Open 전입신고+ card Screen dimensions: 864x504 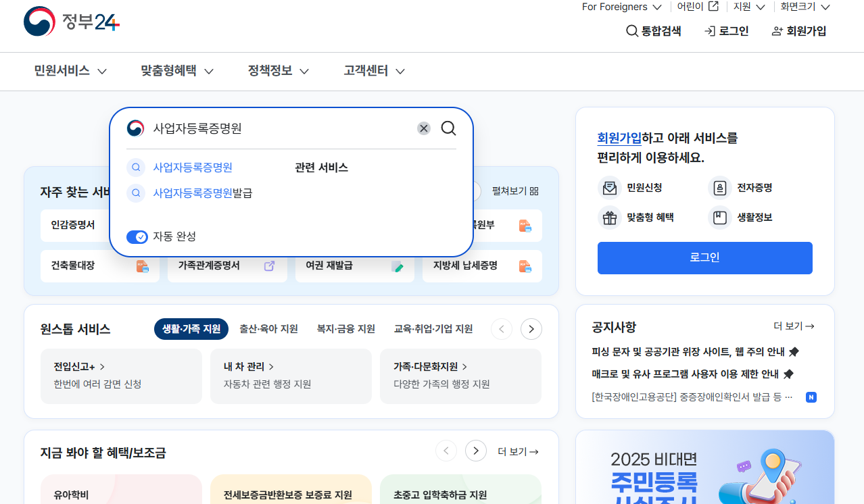click(122, 376)
